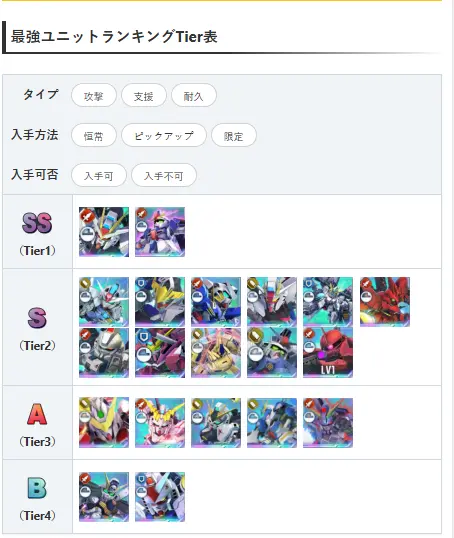Select the ピックアップ acquisition filter

[164, 135]
